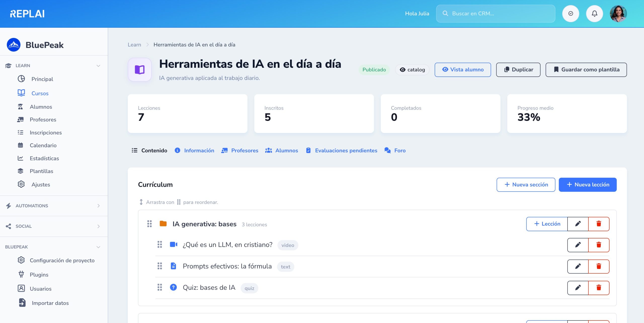This screenshot has height=323, width=644.
Task: Open Plantillas in the sidebar
Action: 35,171
